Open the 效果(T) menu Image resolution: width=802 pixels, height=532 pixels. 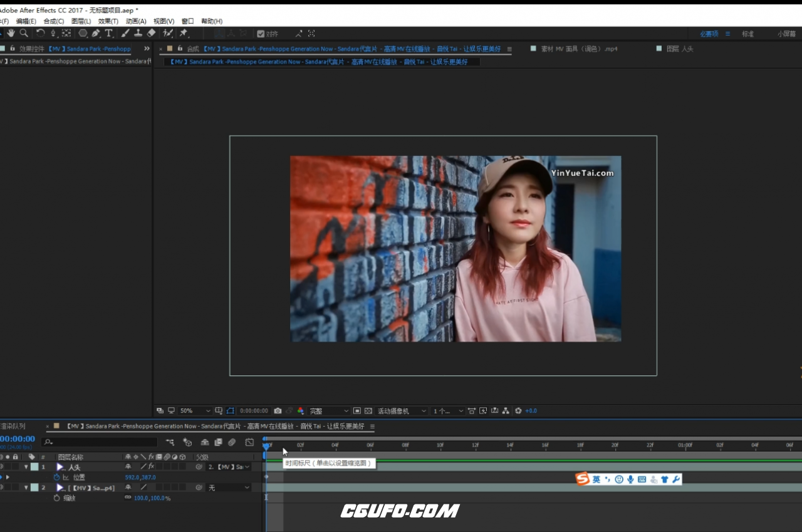[x=108, y=21]
